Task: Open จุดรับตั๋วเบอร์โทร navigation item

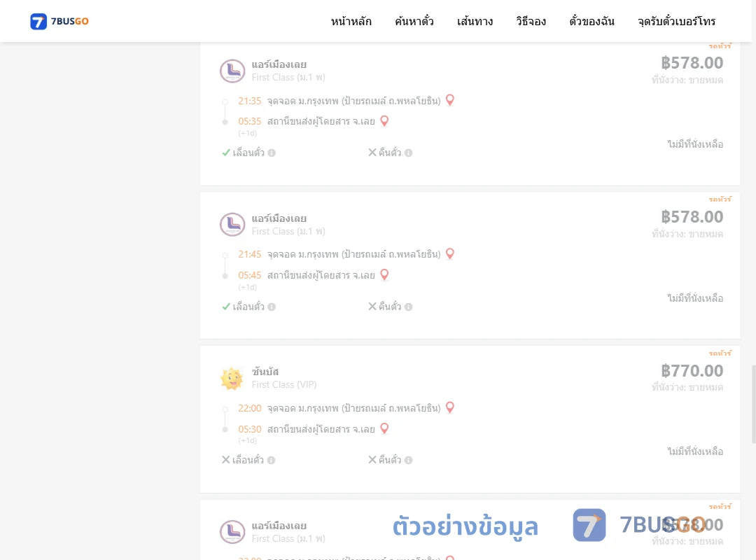Action: click(676, 21)
